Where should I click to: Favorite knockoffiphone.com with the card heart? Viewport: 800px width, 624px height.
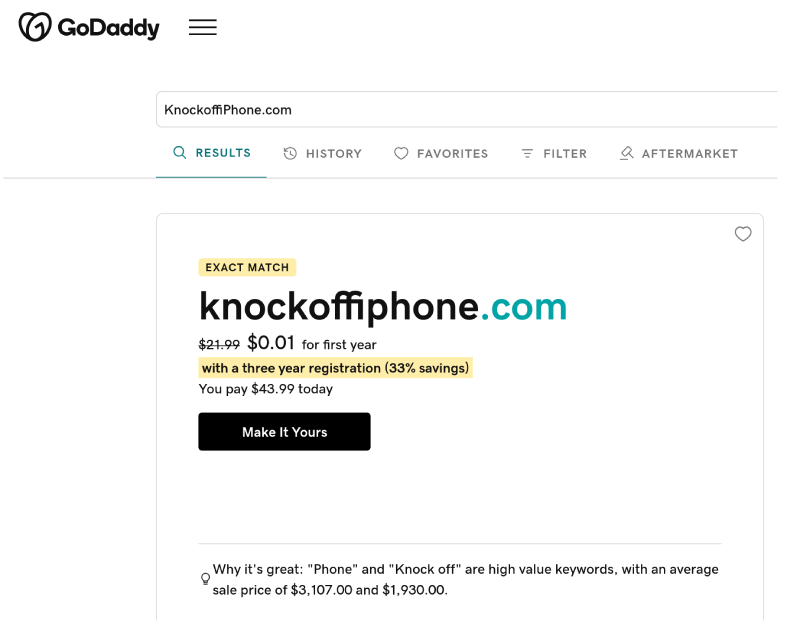point(743,234)
